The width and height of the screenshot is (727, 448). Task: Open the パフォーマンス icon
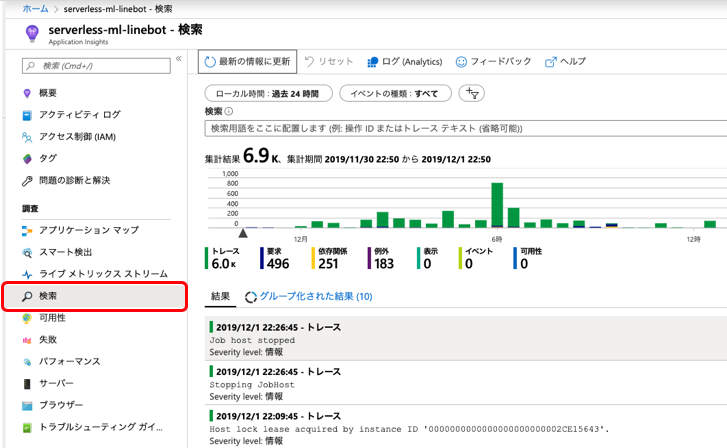(x=27, y=362)
